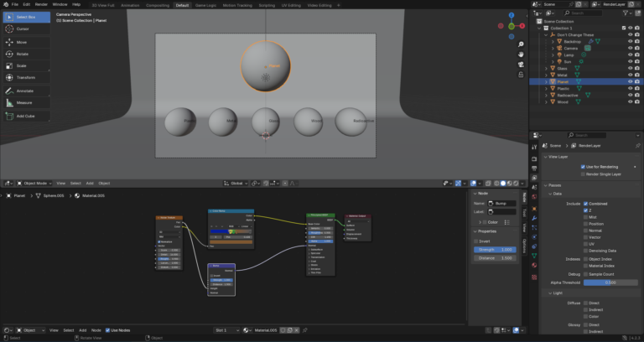Viewport: 644px width, 342px height.
Task: Open the Render menu
Action: [41, 4]
